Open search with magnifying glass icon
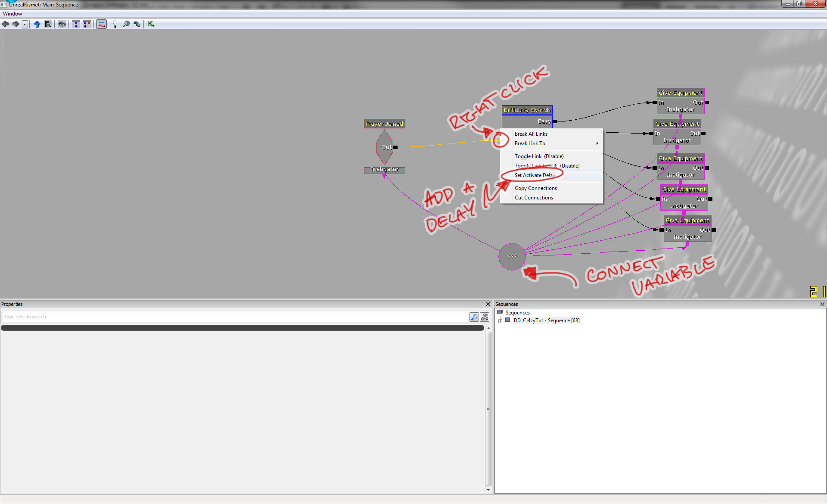Screen dimensions: 827x504 (x=126, y=24)
